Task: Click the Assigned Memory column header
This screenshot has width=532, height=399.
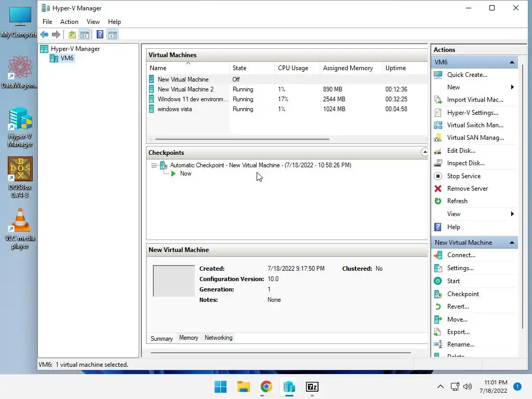Action: pos(351,68)
